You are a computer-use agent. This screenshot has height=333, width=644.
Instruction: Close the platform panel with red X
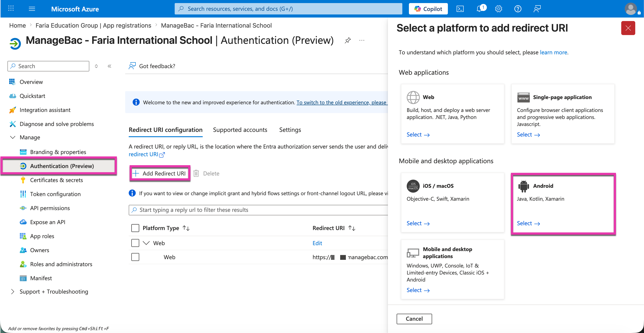[x=628, y=28]
